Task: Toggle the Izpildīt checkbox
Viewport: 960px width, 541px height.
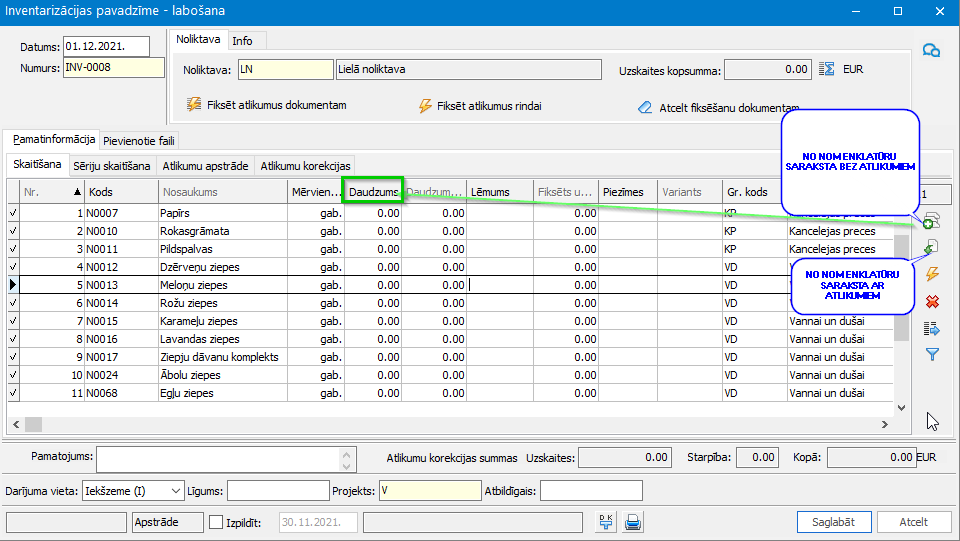Action: [x=216, y=521]
